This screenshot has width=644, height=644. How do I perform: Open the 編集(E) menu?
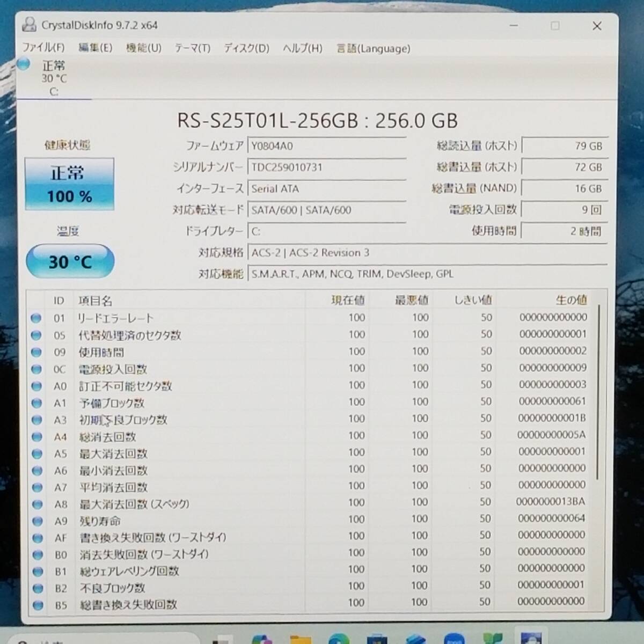pos(96,47)
